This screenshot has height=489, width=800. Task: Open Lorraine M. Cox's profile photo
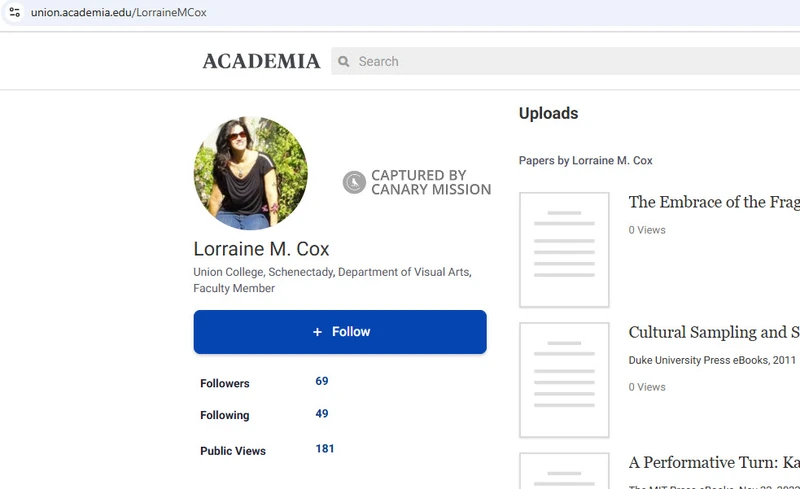pyautogui.click(x=251, y=173)
